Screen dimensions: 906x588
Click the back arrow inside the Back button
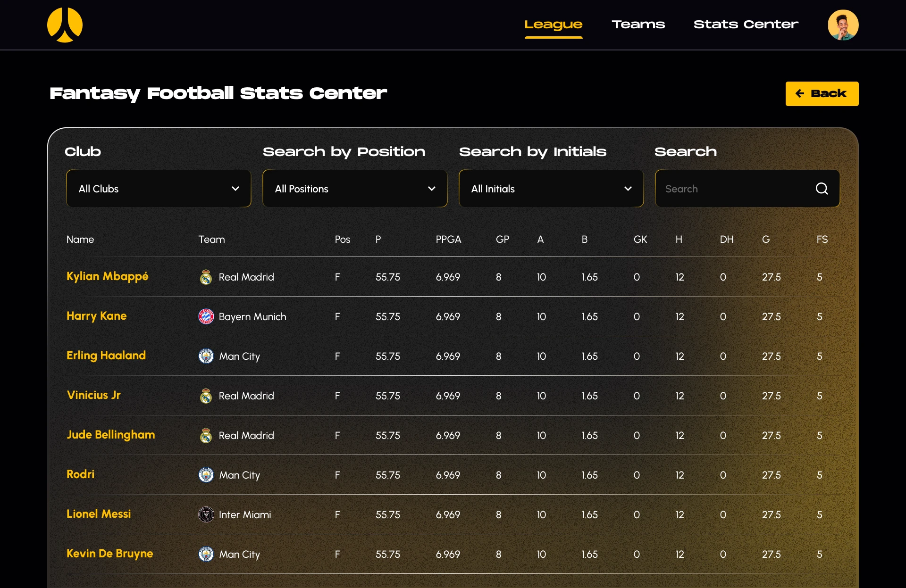click(x=801, y=93)
